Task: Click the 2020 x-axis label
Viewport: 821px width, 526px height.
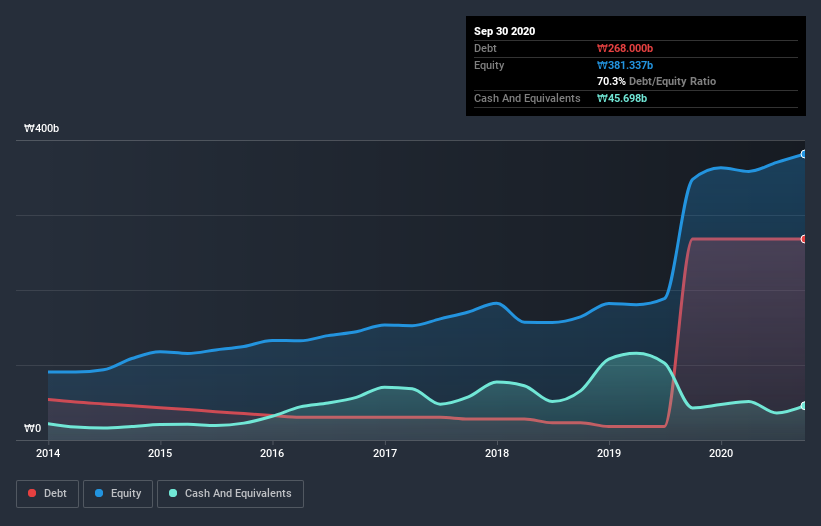Action: click(721, 453)
